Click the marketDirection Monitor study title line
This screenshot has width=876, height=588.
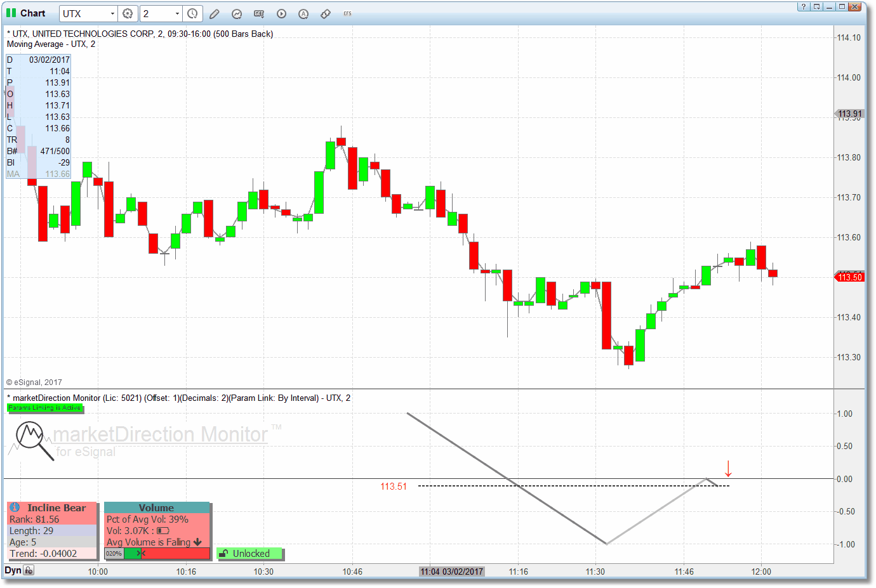coord(179,398)
